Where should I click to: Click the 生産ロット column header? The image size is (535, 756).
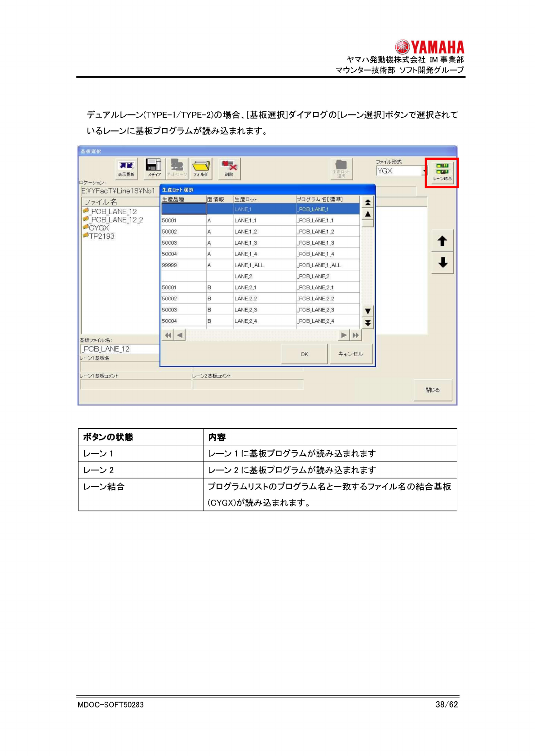pos(264,199)
